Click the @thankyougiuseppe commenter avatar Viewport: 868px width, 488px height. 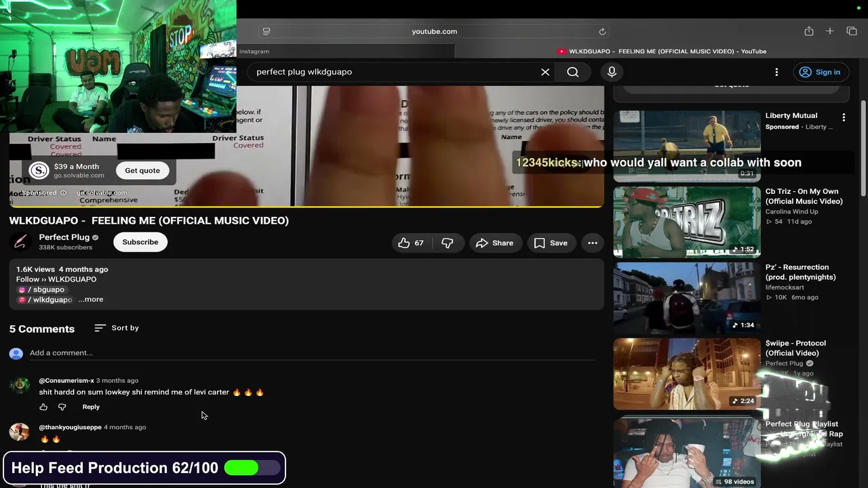click(x=20, y=432)
